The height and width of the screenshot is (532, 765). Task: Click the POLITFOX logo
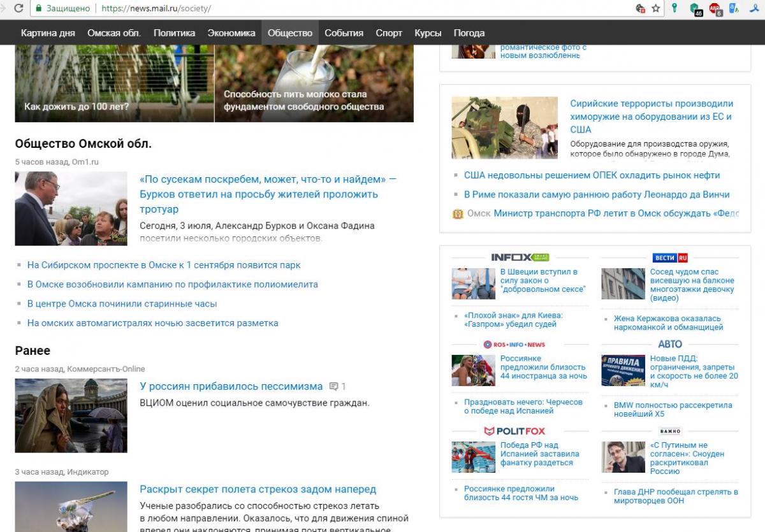(x=514, y=431)
